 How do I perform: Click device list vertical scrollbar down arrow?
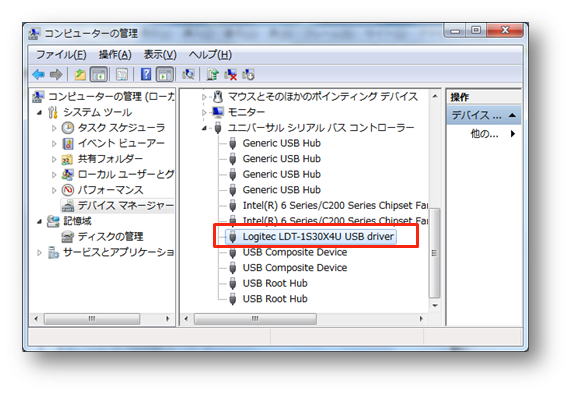click(435, 306)
